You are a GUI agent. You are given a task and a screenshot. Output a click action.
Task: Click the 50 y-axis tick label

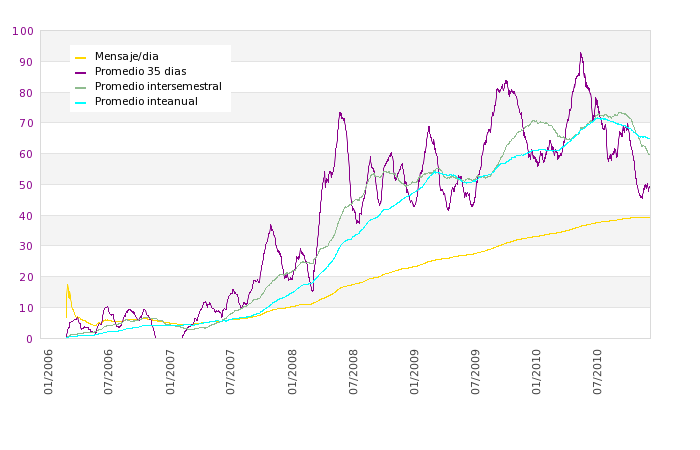coord(25,185)
